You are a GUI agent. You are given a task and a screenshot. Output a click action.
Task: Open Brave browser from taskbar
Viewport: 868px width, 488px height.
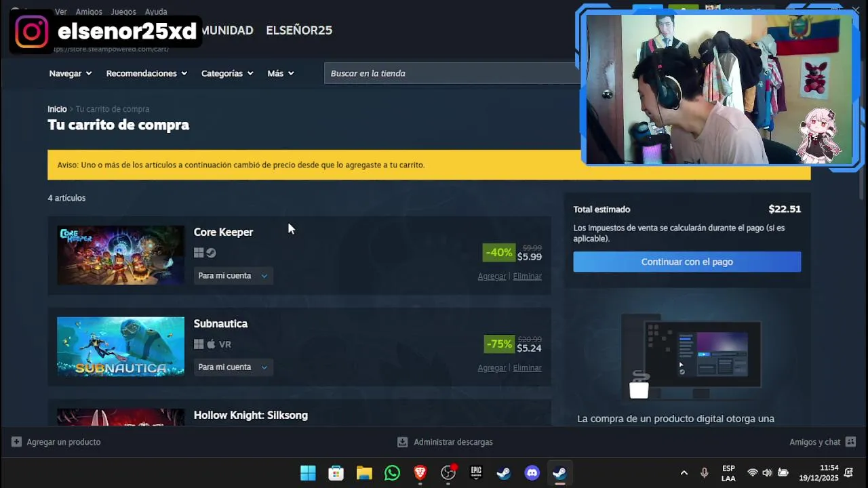coord(420,473)
